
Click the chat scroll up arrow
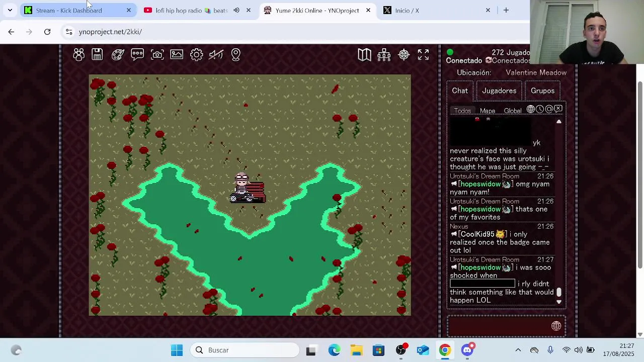pyautogui.click(x=558, y=122)
